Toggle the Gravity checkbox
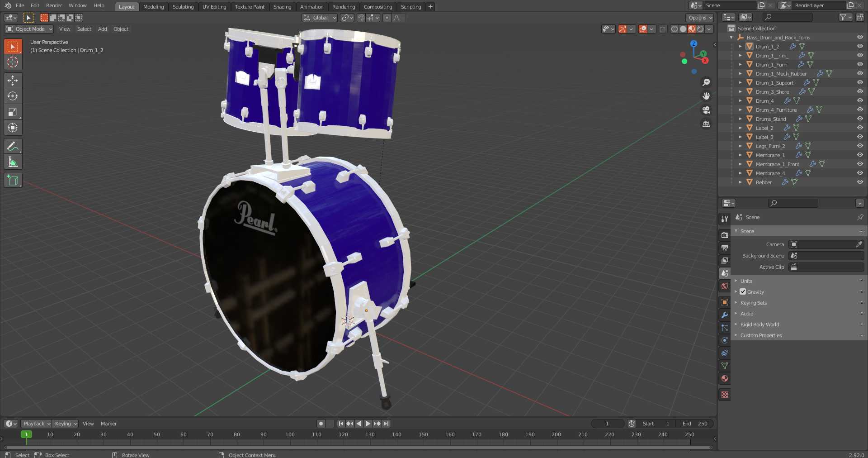Viewport: 868px width, 458px height. point(743,292)
